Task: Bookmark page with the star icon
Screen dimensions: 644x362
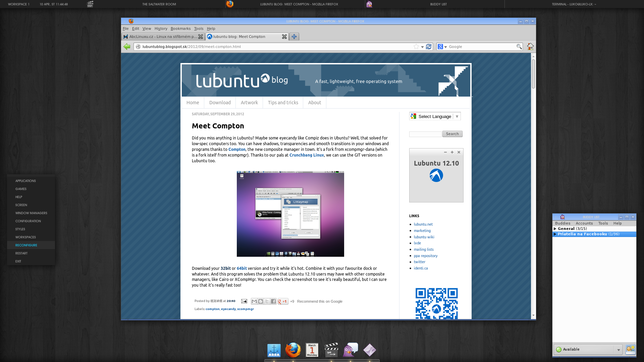Action: [416, 47]
